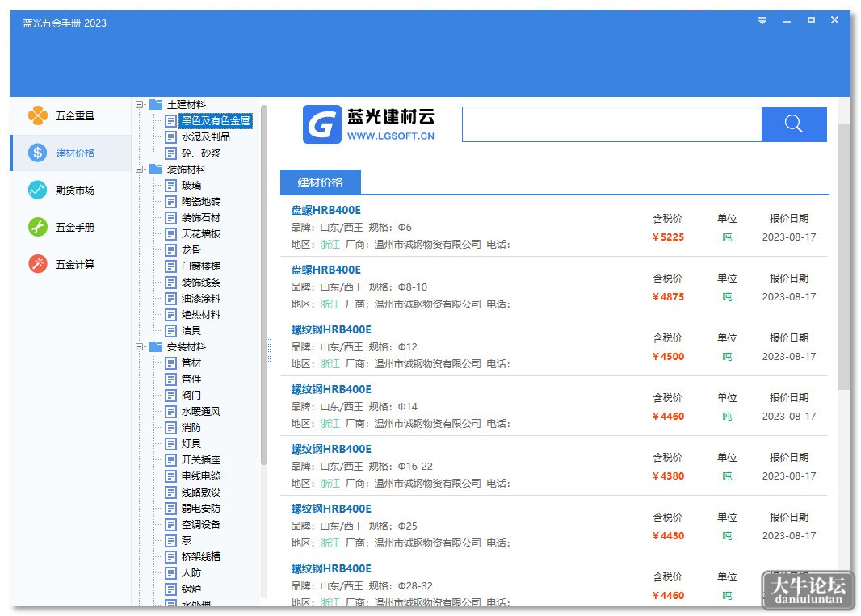Click the ¥4380 price value
Image resolution: width=861 pixels, height=616 pixels.
[x=668, y=476]
